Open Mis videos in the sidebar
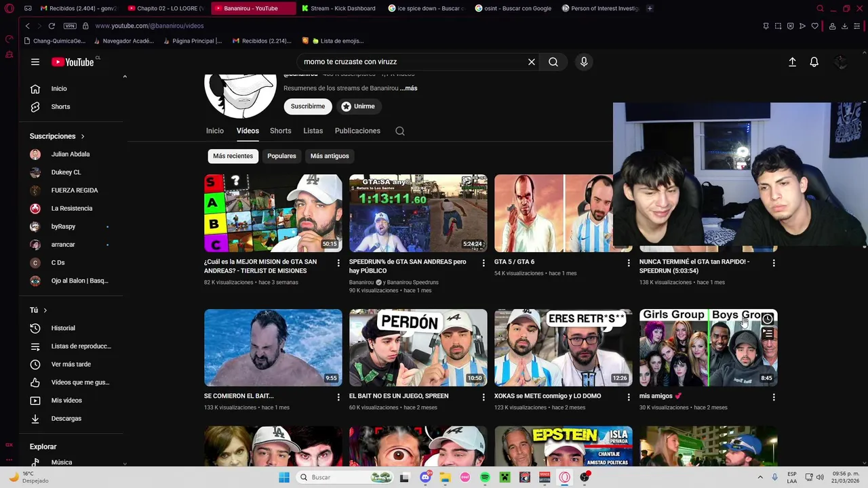 (66, 401)
